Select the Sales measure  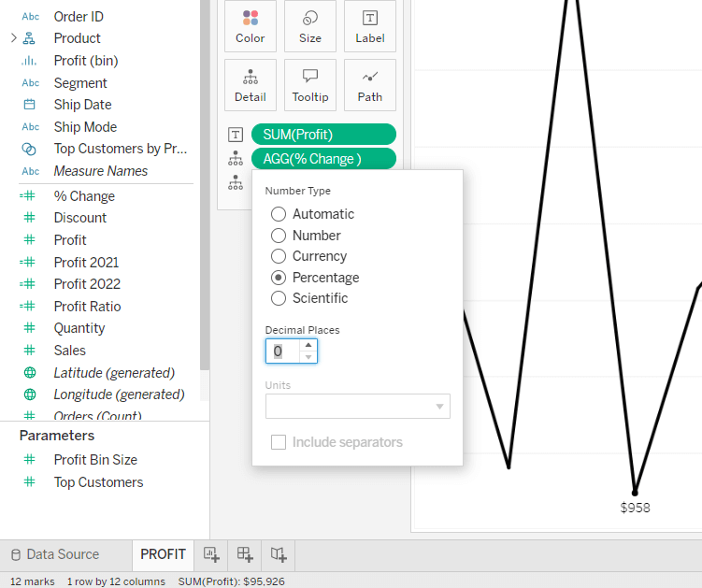tap(70, 351)
